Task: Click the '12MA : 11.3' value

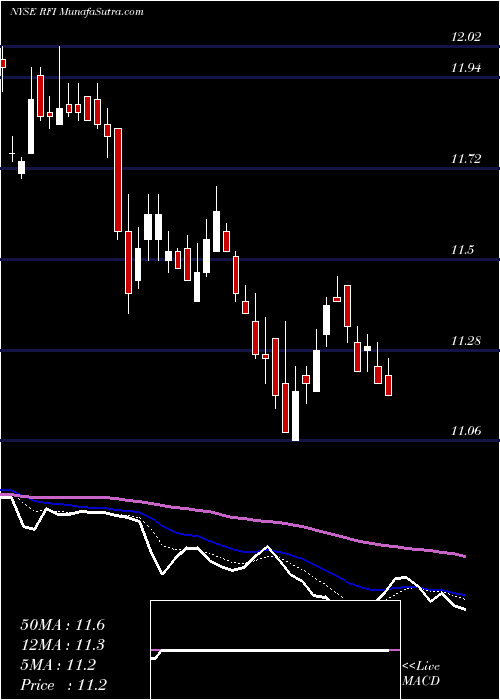Action: pyautogui.click(x=62, y=645)
